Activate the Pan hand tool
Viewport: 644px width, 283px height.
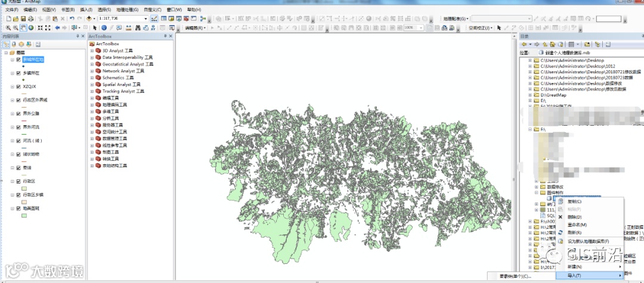click(x=23, y=28)
